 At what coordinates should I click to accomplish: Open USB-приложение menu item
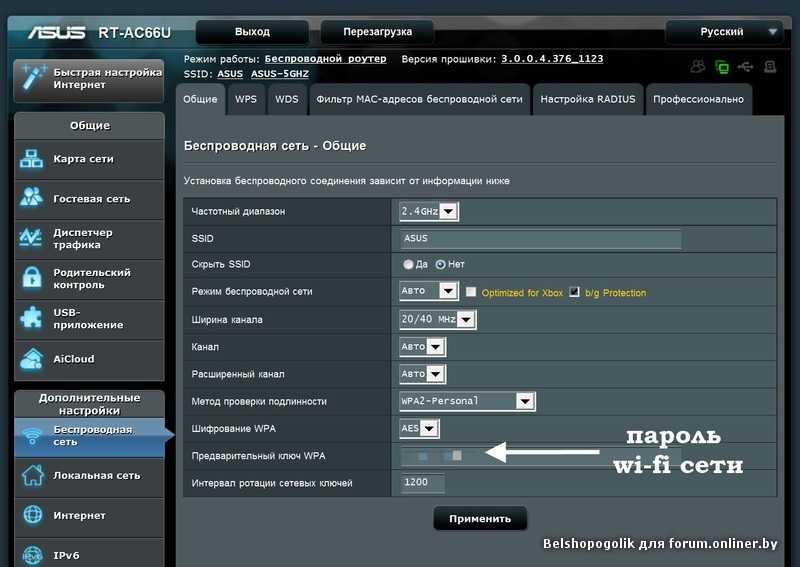(x=89, y=318)
